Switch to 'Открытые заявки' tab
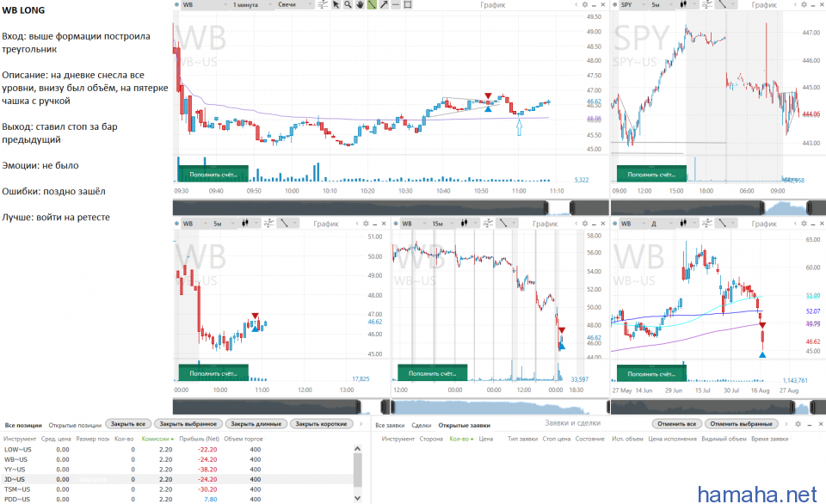 coord(464,425)
